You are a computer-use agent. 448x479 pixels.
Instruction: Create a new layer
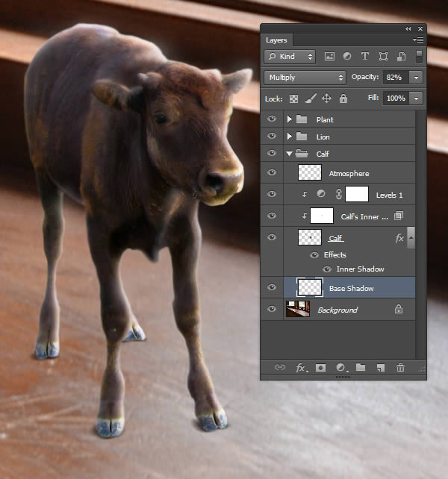[380, 368]
